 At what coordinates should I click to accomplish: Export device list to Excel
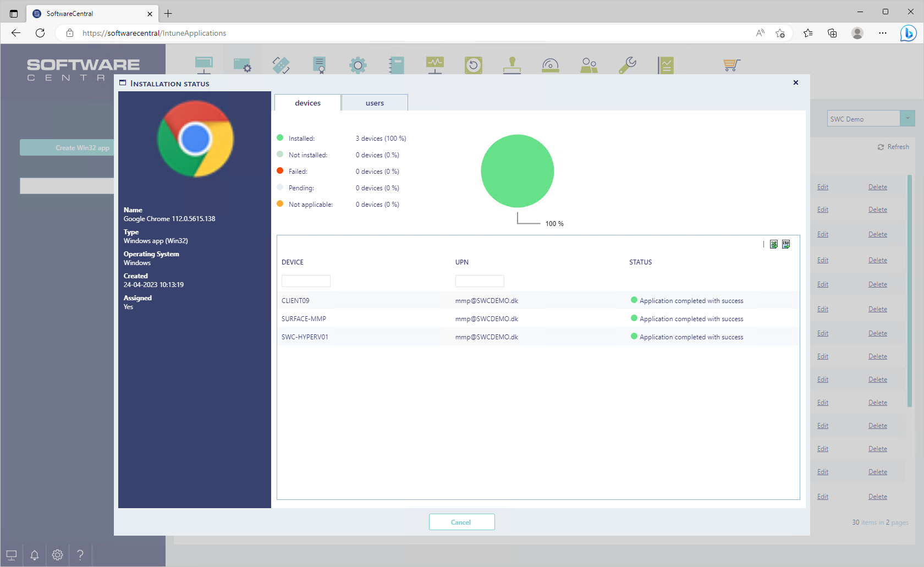[x=773, y=244]
